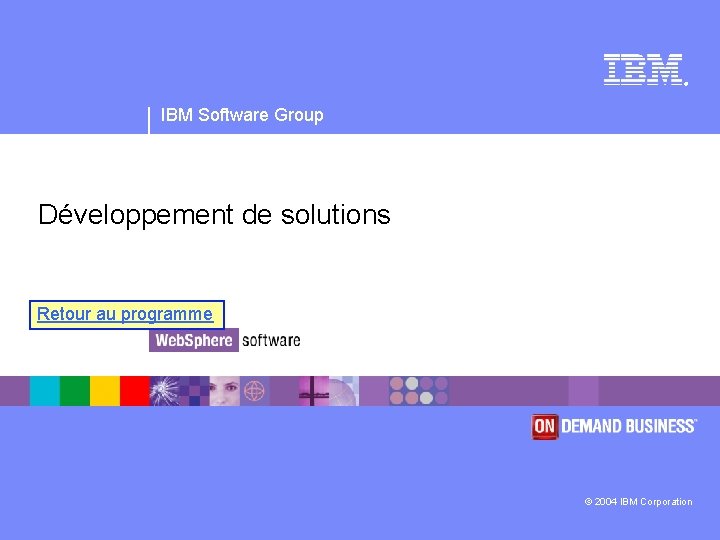Click the "DEMAND BUSINESS" text
Image resolution: width=720 pixels, height=540 pixels.
[629, 426]
